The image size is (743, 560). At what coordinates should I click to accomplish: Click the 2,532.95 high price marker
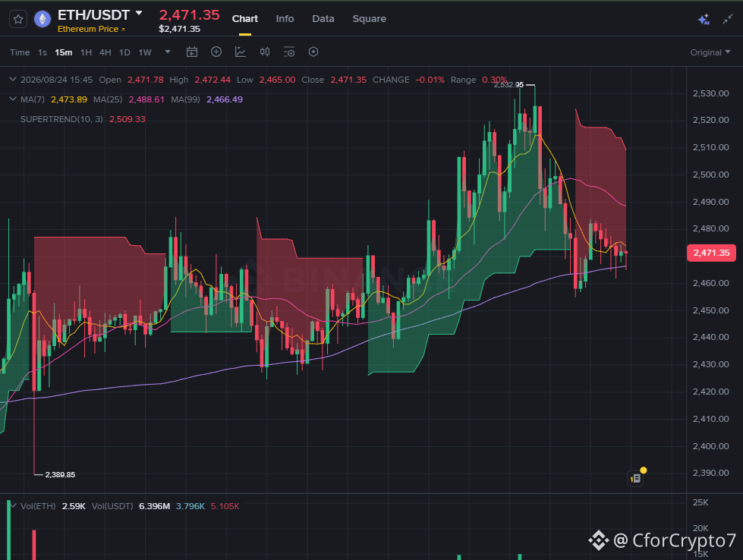[508, 85]
